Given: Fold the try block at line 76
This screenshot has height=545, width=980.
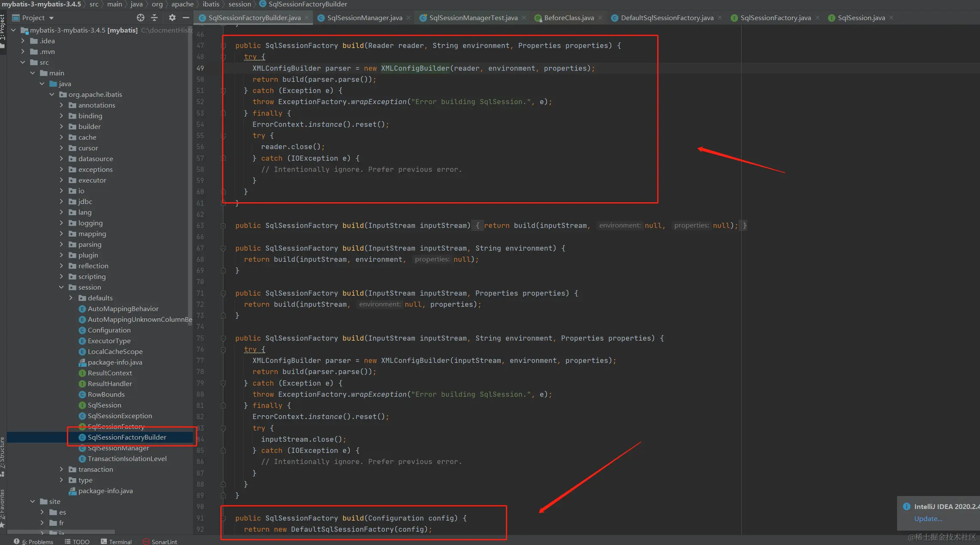Looking at the screenshot, I should coord(223,350).
